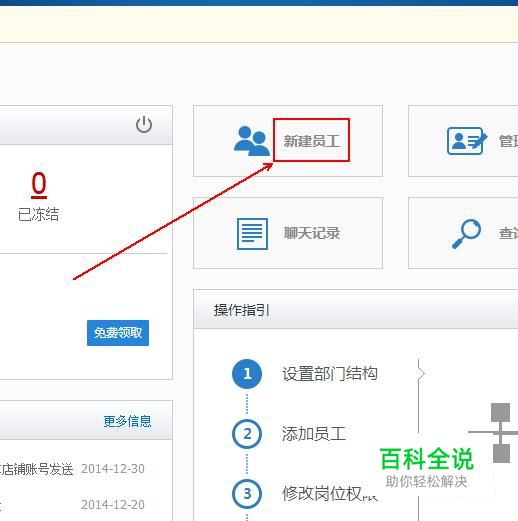Open 聊天记录 chat records
518x521 pixels.
[312, 233]
